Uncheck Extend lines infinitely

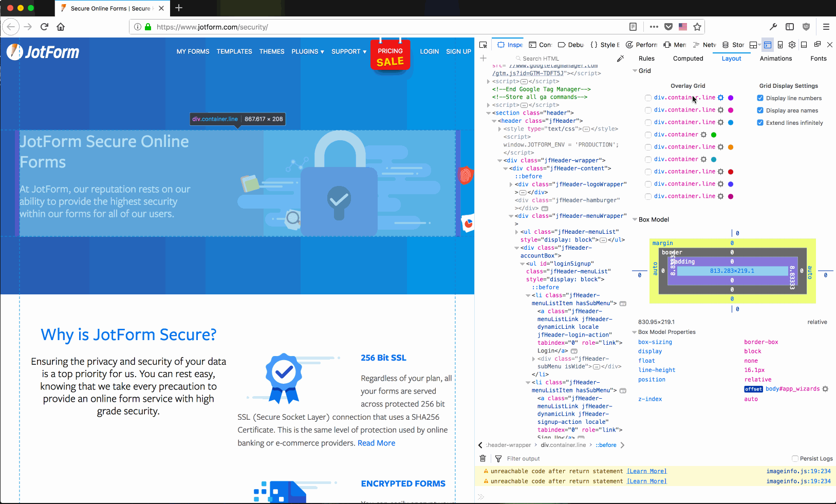click(x=760, y=123)
